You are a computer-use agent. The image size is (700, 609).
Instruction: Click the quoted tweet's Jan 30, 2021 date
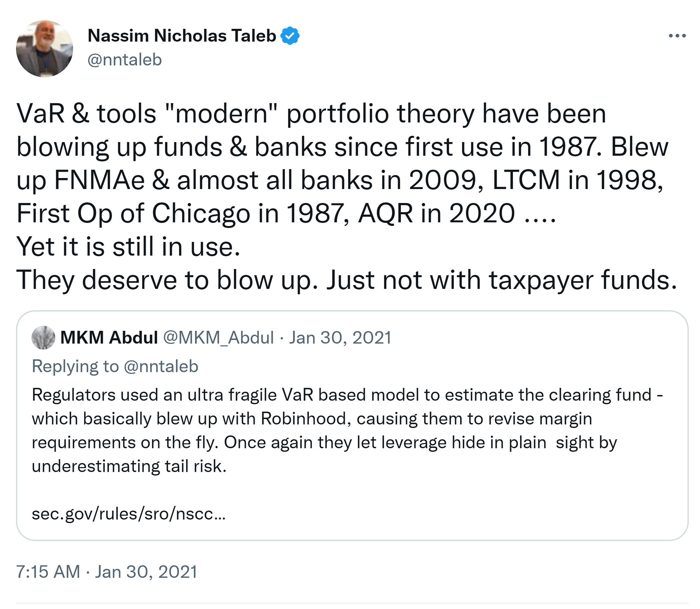point(340,337)
